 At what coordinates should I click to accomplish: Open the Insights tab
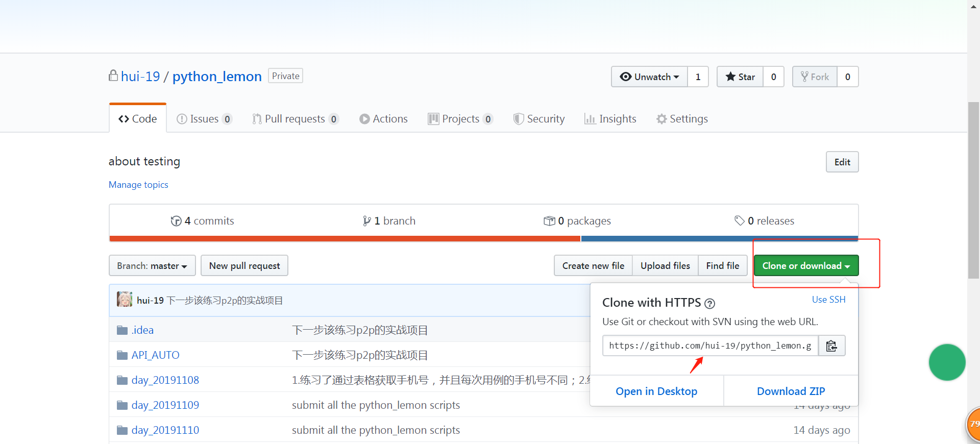[610, 119]
